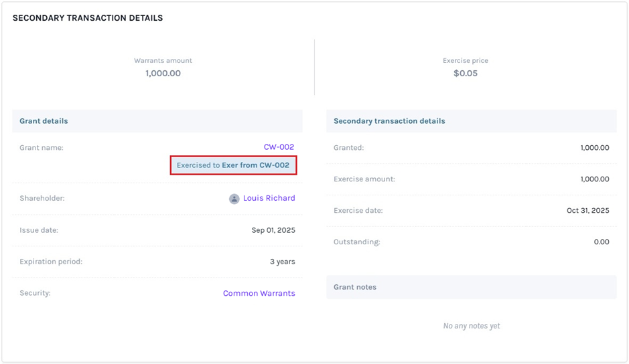The height and width of the screenshot is (364, 629).
Task: Click the 'Exercised to Exer from CW-002' badge
Action: click(x=233, y=165)
